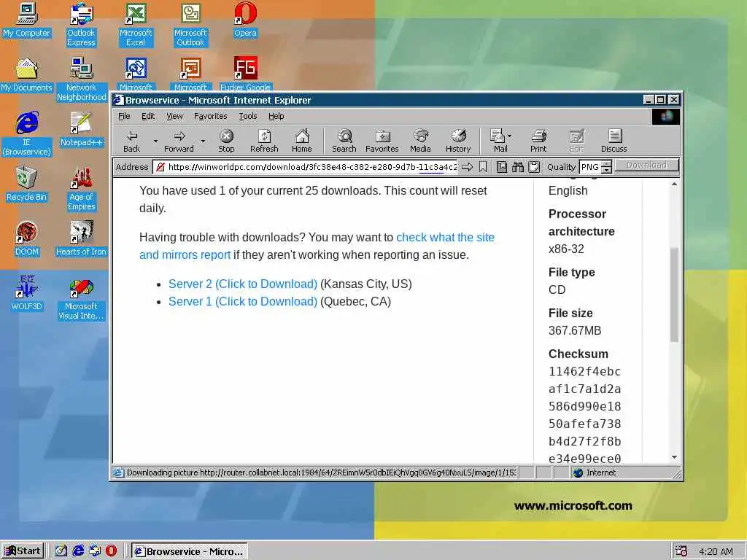The width and height of the screenshot is (747, 560).
Task: Click the Download button in address bar
Action: [x=646, y=166]
